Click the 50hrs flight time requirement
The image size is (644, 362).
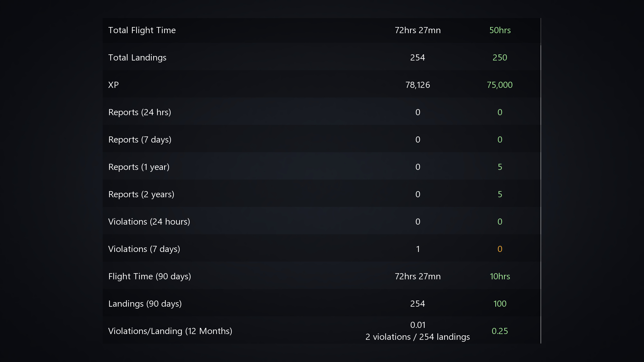click(x=500, y=30)
